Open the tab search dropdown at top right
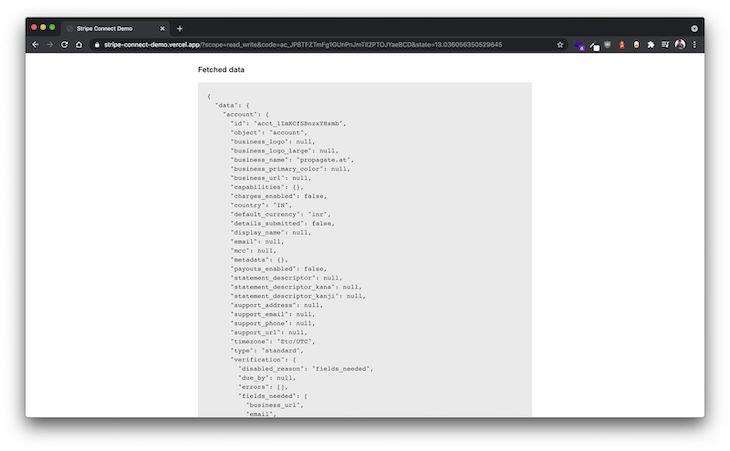This screenshot has height=451, width=730. pyautogui.click(x=694, y=28)
